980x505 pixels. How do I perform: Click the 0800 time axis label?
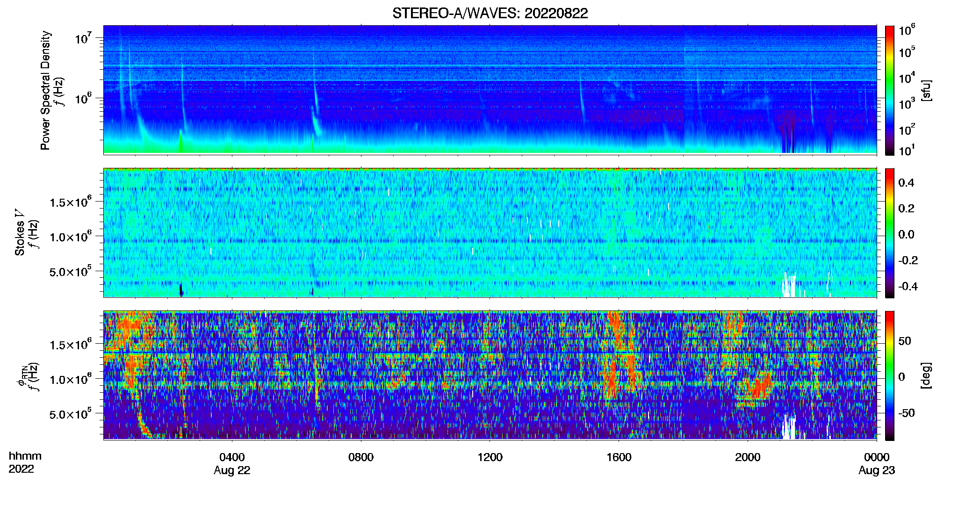click(x=361, y=457)
